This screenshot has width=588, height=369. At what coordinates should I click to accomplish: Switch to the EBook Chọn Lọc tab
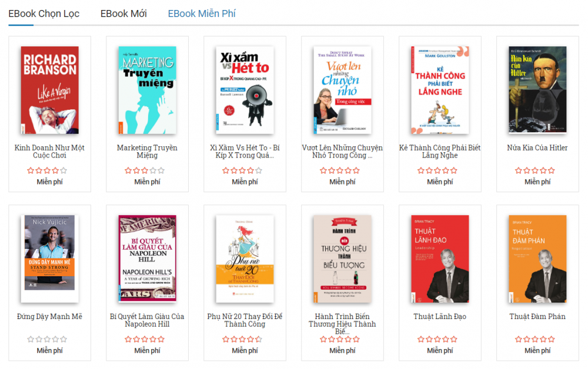[44, 14]
